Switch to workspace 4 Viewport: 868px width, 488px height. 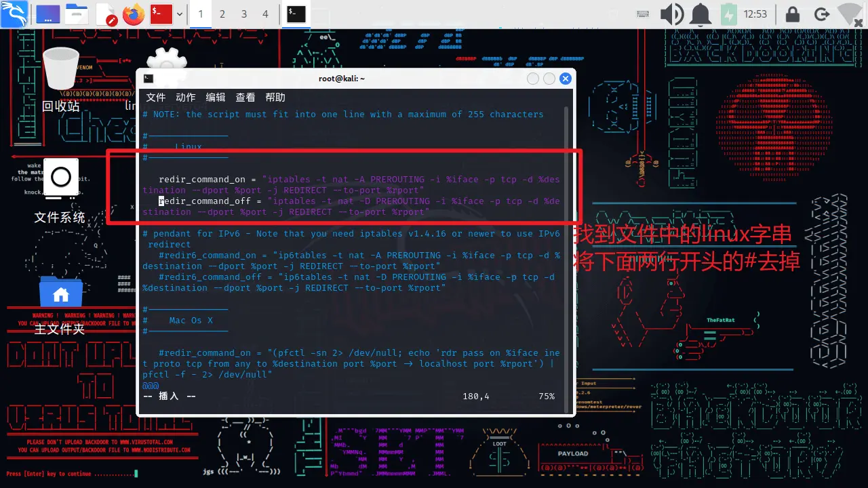(265, 14)
